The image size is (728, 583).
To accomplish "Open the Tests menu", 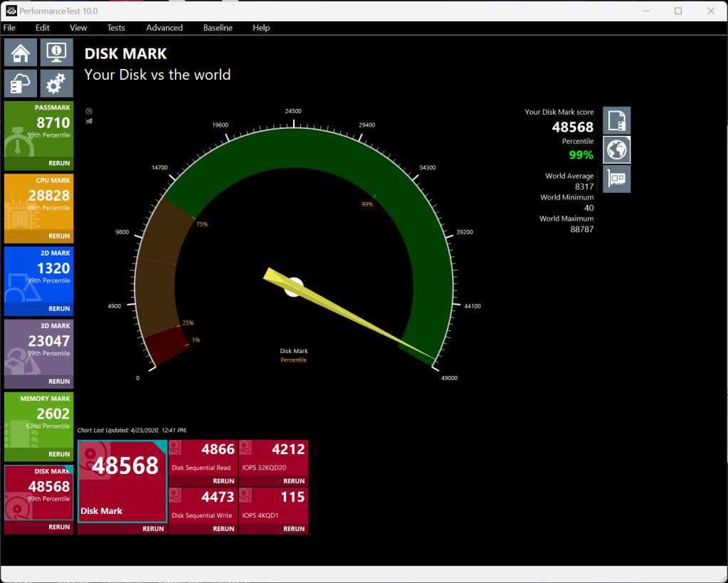I will point(116,28).
